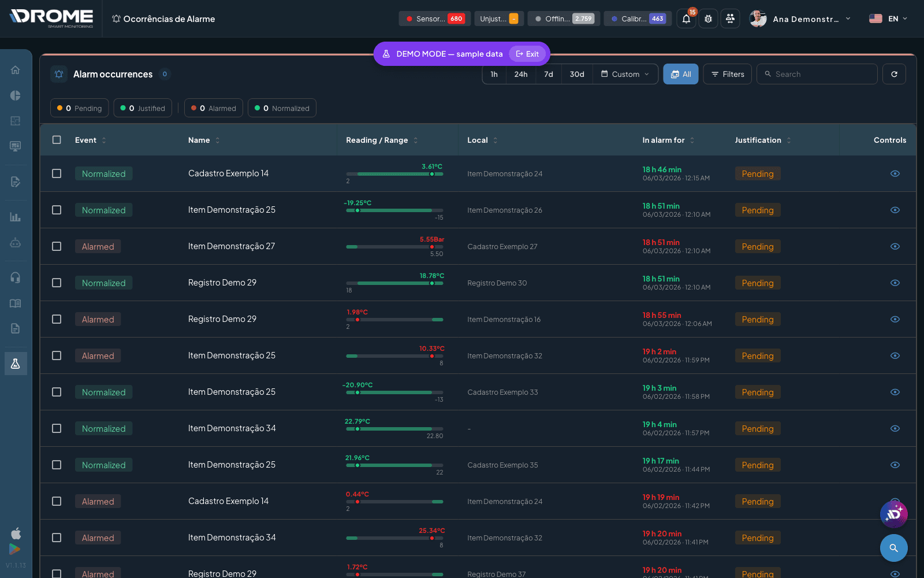The image size is (924, 578).
Task: Check the Item Demonstração 27 row
Action: pos(57,246)
